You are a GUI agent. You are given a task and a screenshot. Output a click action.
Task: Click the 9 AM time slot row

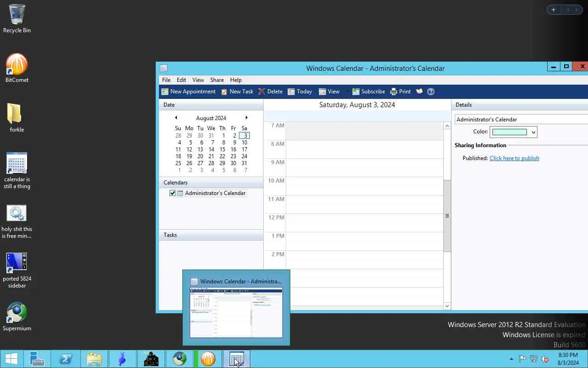coord(364,167)
